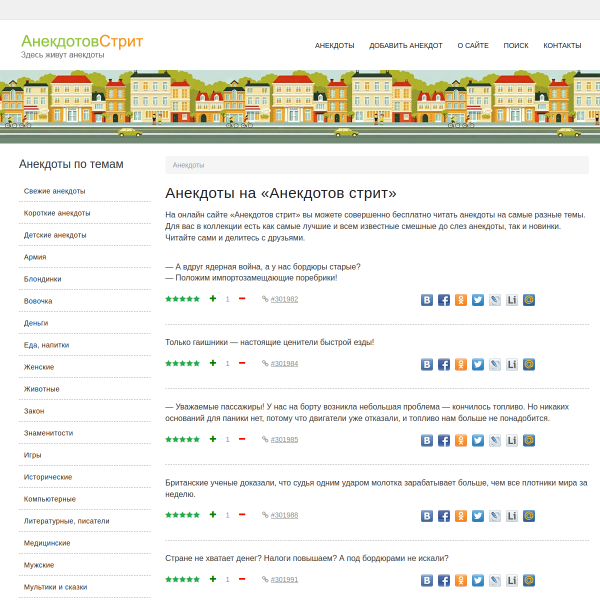This screenshot has height=600, width=600.
Task: Open the Животные category
Action: coord(41,389)
